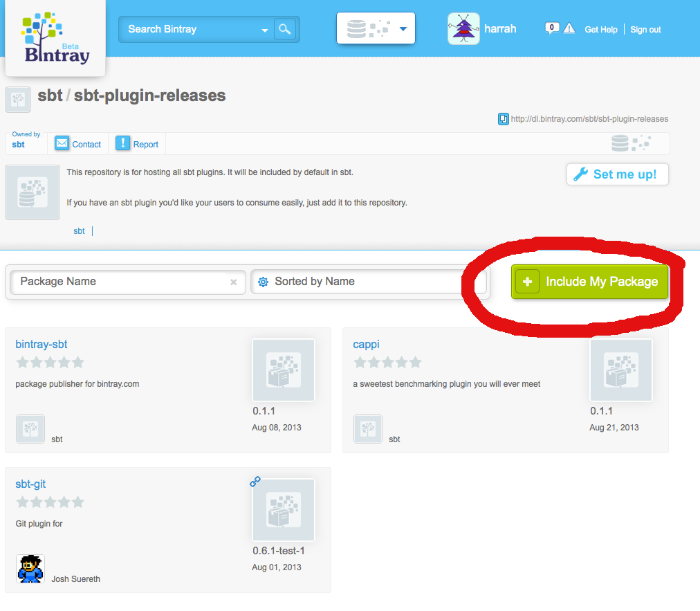Click sbt-git date Aug 01, 2013
The height and width of the screenshot is (611, 700).
[277, 567]
